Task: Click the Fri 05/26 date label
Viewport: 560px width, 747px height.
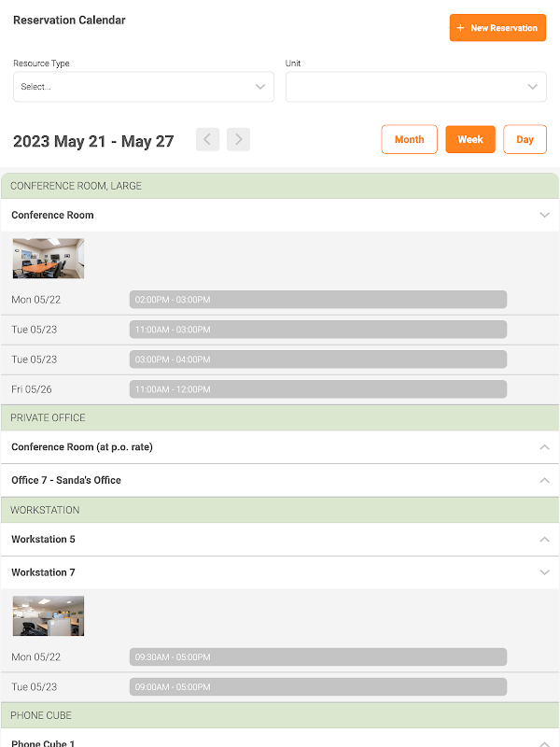Action: 32,389
